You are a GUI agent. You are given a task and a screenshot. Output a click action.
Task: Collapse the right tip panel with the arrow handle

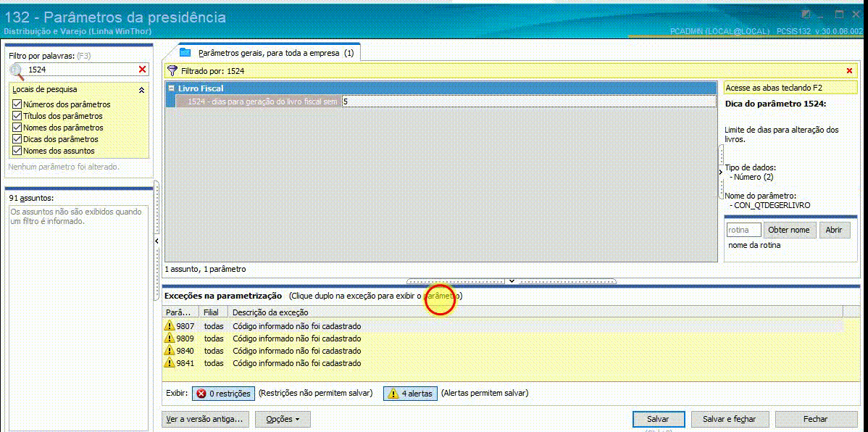(721, 172)
